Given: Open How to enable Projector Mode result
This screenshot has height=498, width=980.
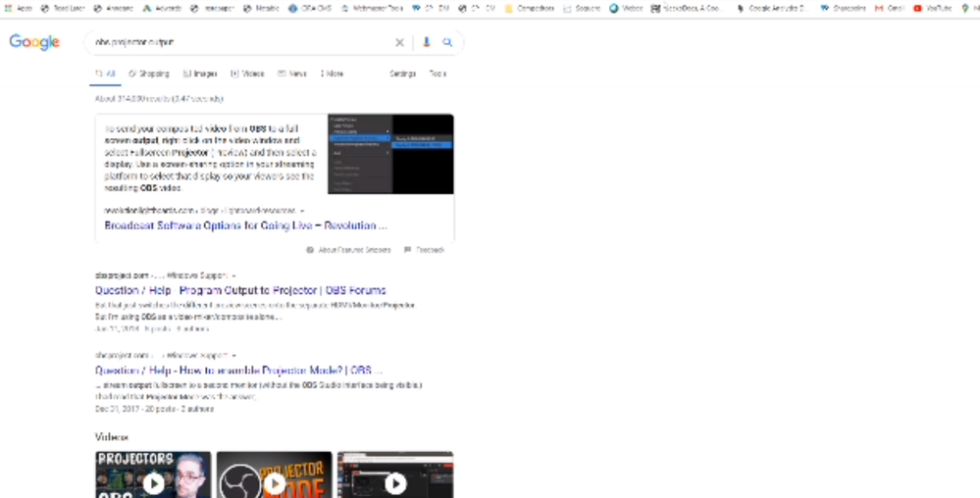Looking at the screenshot, I should [238, 371].
